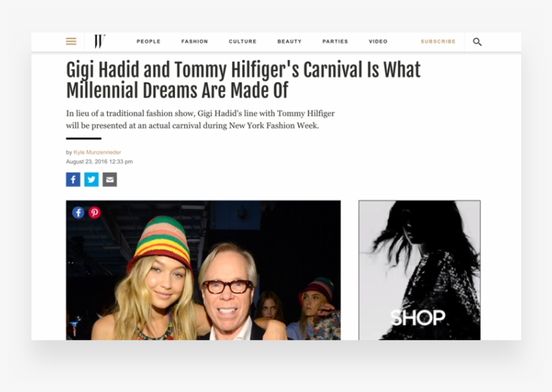Click the SHOP advertisement banner
This screenshot has height=392, width=552.
tap(419, 270)
